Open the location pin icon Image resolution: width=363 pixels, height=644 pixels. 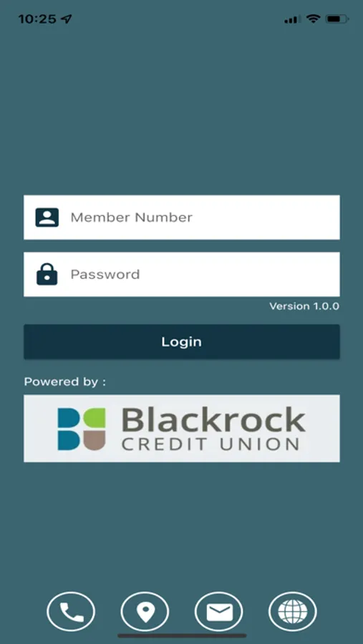(x=145, y=613)
